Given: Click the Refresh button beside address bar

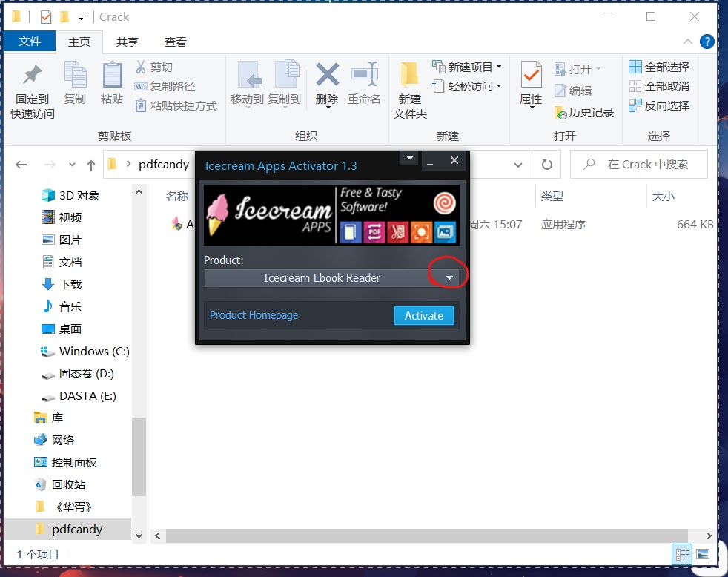Looking at the screenshot, I should (x=547, y=165).
